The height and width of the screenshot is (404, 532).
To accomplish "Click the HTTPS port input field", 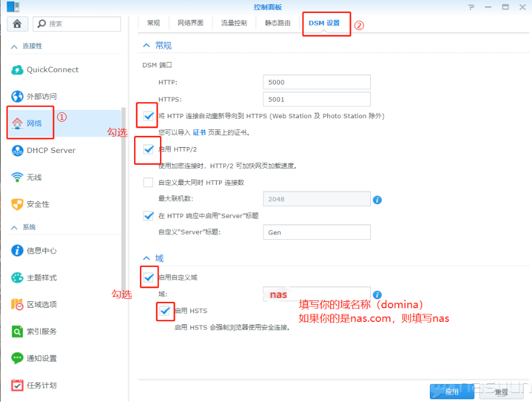I will pos(316,99).
